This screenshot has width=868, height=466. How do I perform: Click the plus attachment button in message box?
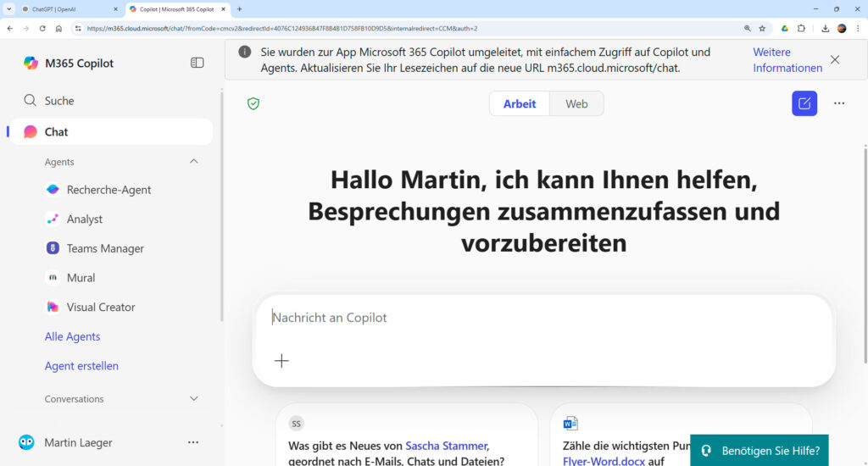pyautogui.click(x=281, y=361)
